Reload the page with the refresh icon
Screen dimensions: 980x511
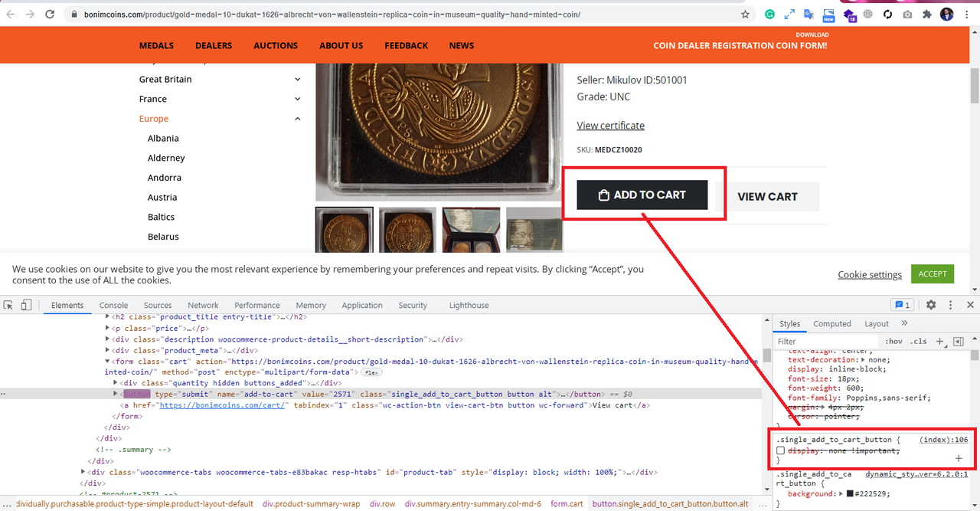[x=50, y=14]
